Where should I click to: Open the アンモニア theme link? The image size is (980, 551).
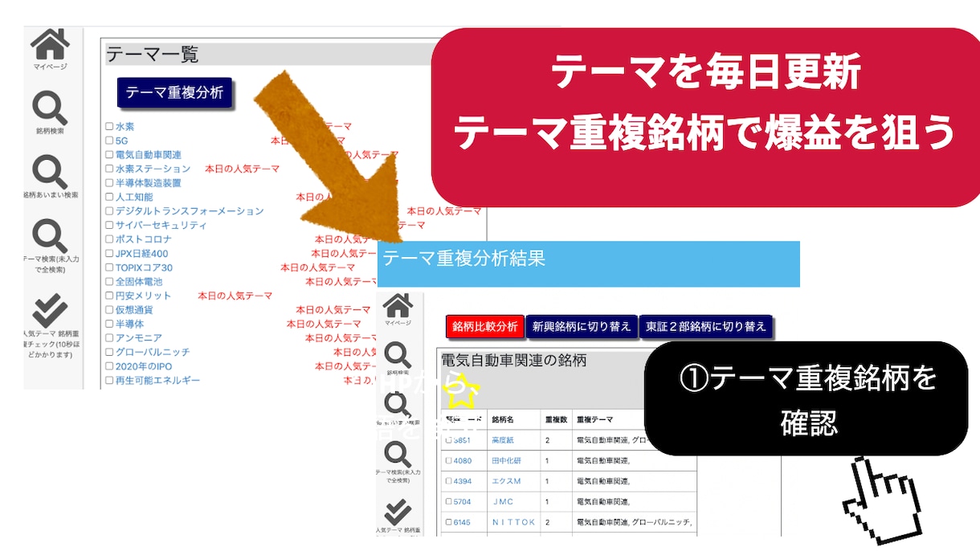(x=138, y=337)
